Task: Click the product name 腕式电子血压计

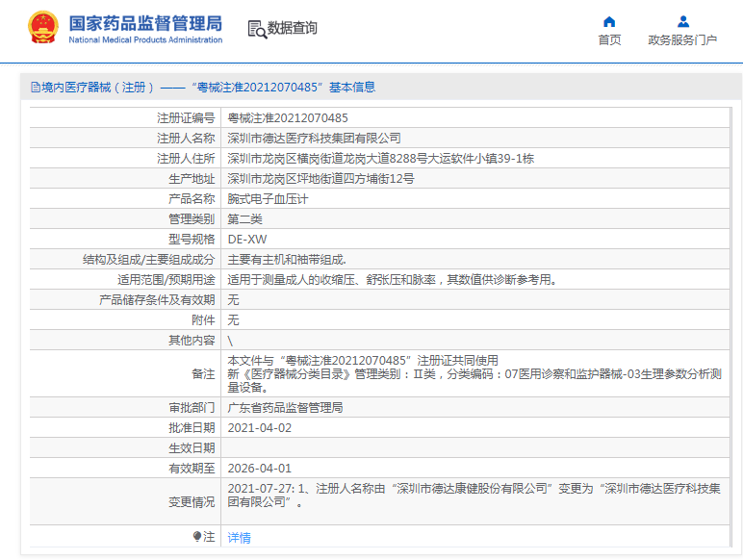Action: click(x=268, y=199)
